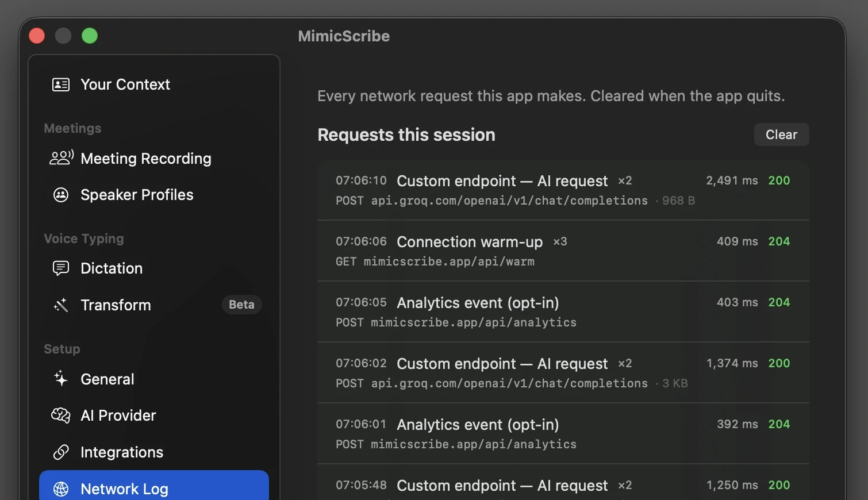Select the 07:06:01 Analytics event row
The image size is (868, 500).
[x=563, y=433]
